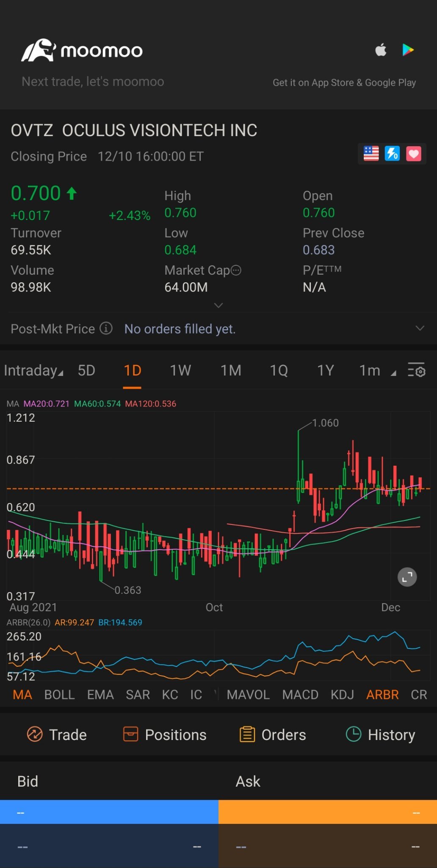The height and width of the screenshot is (868, 437).
Task: Tap the blue lightning commission-free icon
Action: click(x=392, y=153)
